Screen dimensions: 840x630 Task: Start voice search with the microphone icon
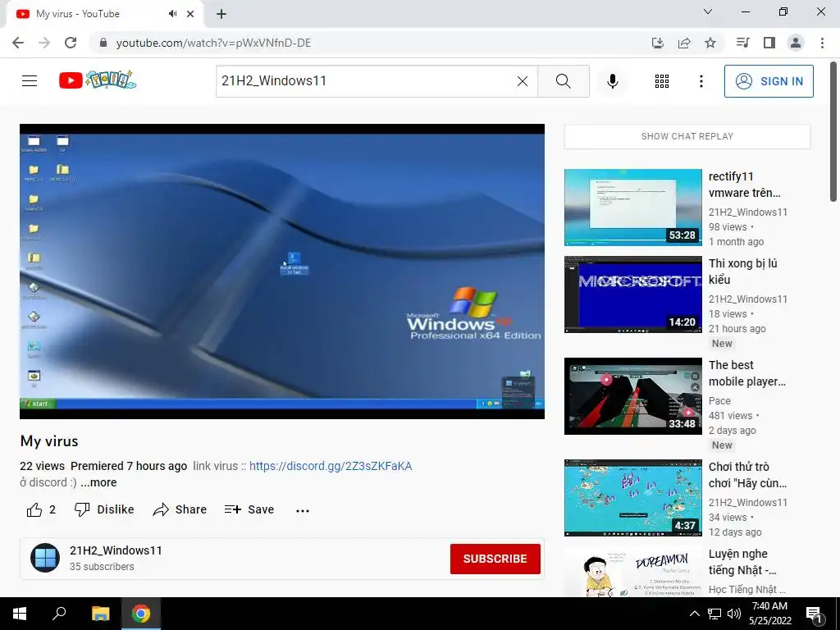tap(612, 81)
